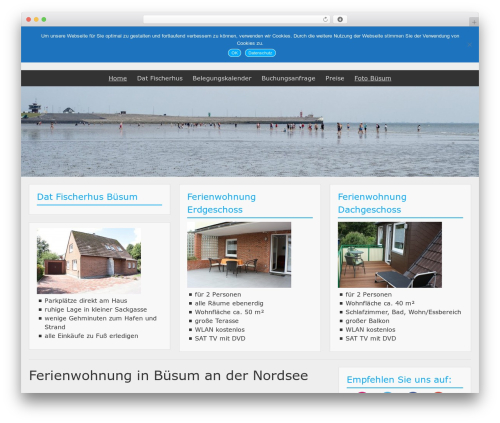Click the house exterior photo thumbnail
Viewport: 500px width, 423px height.
[89, 261]
